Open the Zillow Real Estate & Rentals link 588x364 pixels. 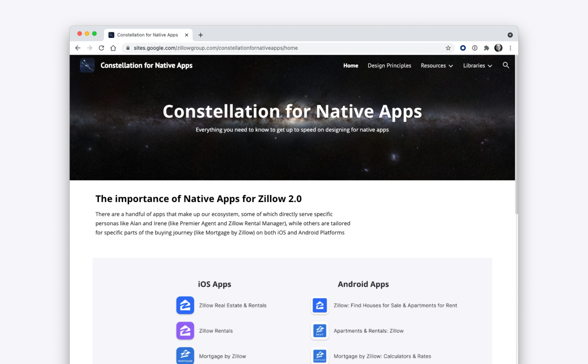coord(233,305)
